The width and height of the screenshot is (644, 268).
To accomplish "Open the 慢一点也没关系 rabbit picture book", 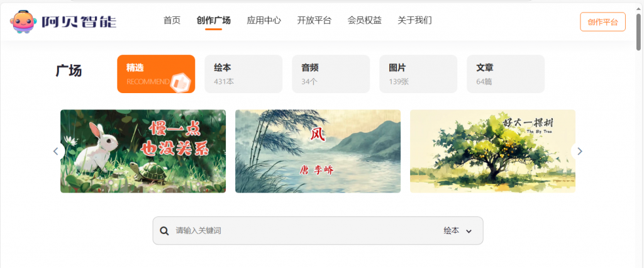I will (143, 151).
